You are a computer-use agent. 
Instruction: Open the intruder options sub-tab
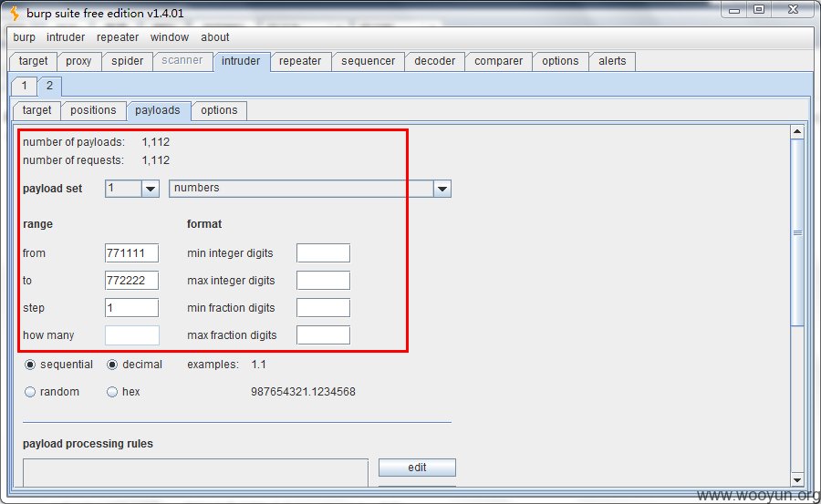point(219,110)
